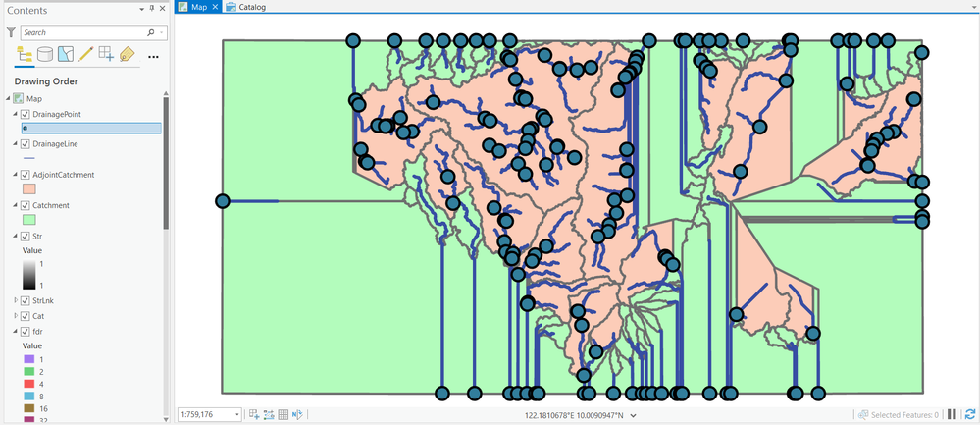The height and width of the screenshot is (425, 980).
Task: Pause map drawing
Action: [952, 414]
